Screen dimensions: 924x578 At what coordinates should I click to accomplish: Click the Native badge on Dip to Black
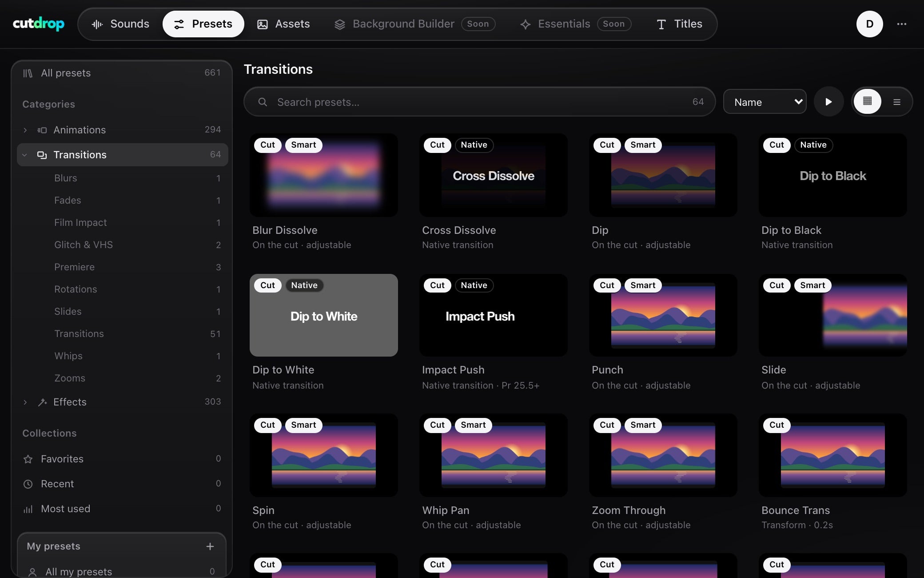[x=813, y=145]
